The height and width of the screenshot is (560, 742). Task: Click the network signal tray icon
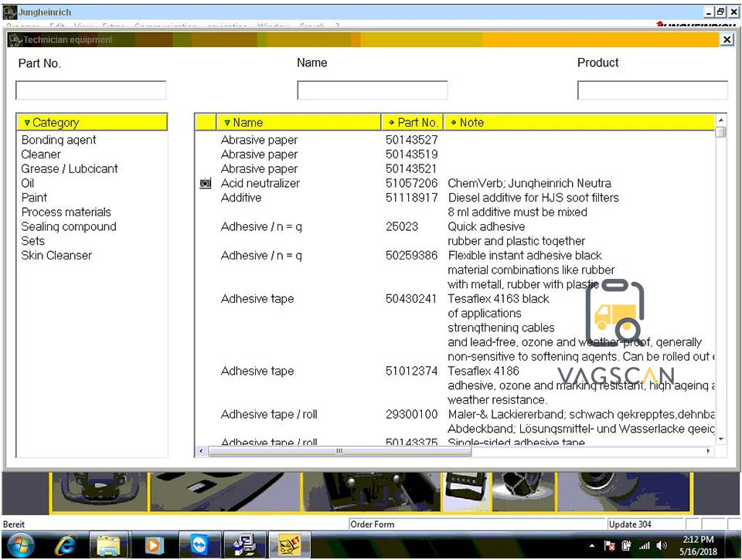tap(644, 546)
